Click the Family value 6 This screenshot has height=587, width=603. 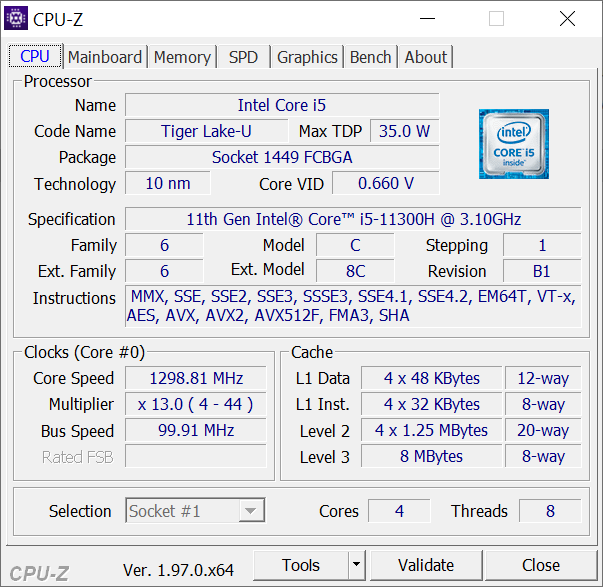tap(164, 245)
